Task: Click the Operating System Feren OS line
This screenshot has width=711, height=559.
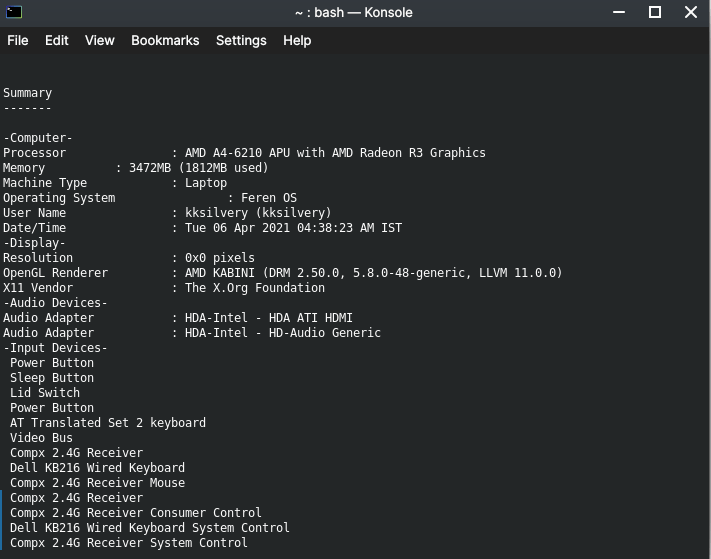Action: tap(150, 198)
